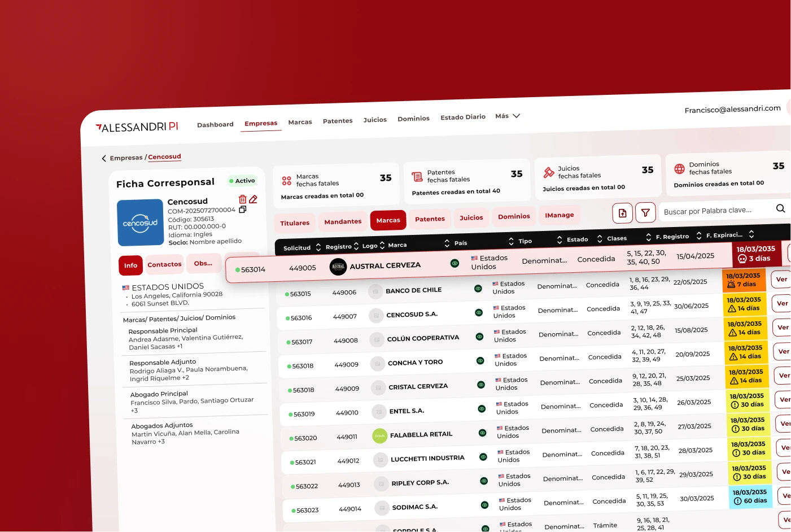
Task: Sort by the Logo column arrows
Action: [x=382, y=245]
